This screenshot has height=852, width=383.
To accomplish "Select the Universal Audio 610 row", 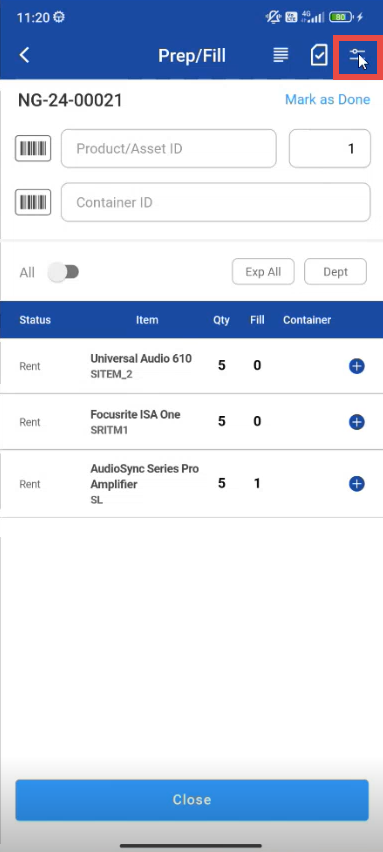I will [x=191, y=366].
